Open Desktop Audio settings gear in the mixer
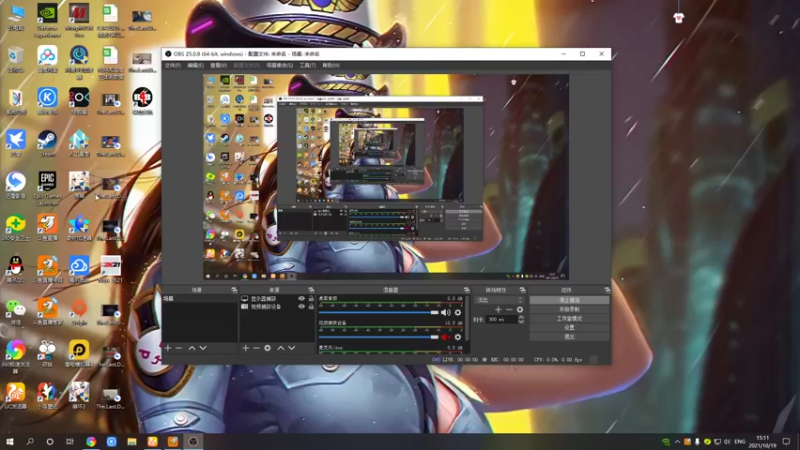Image resolution: width=800 pixels, height=450 pixels. [458, 312]
